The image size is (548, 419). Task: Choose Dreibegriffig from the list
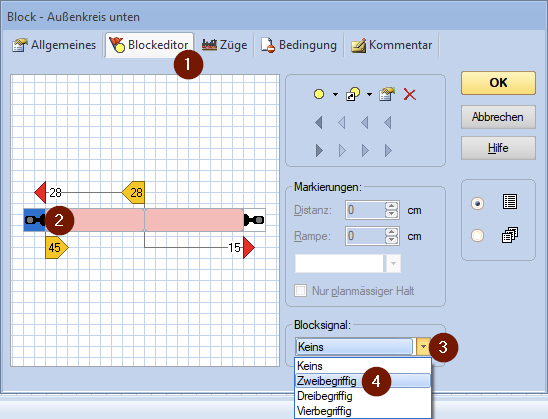[363, 396]
